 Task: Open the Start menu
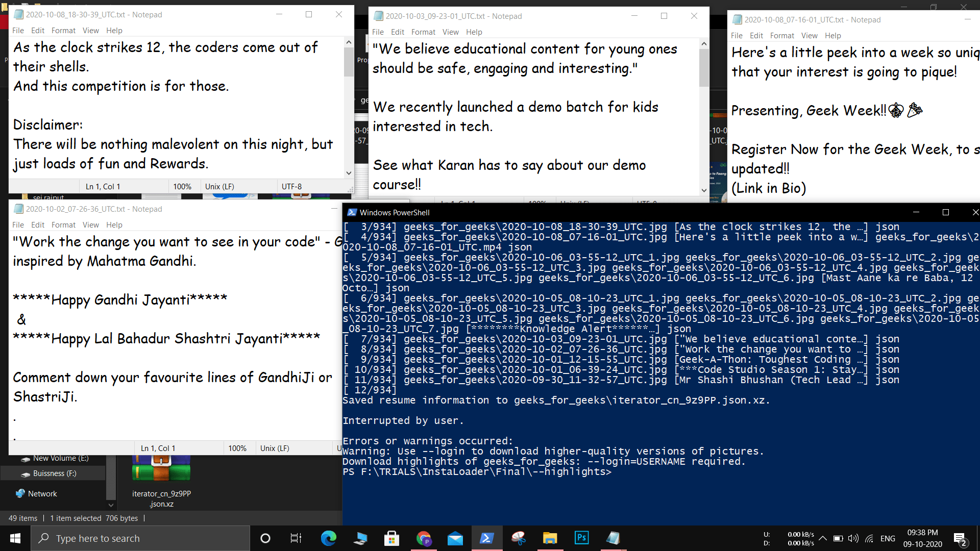pyautogui.click(x=15, y=538)
